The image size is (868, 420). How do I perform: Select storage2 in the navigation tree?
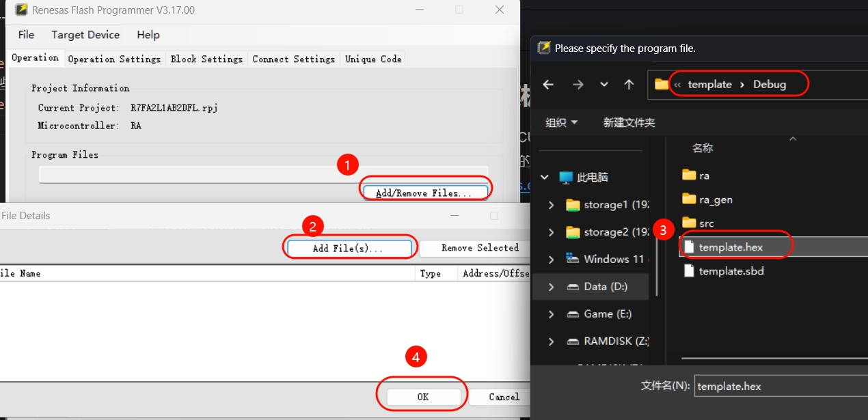607,232
